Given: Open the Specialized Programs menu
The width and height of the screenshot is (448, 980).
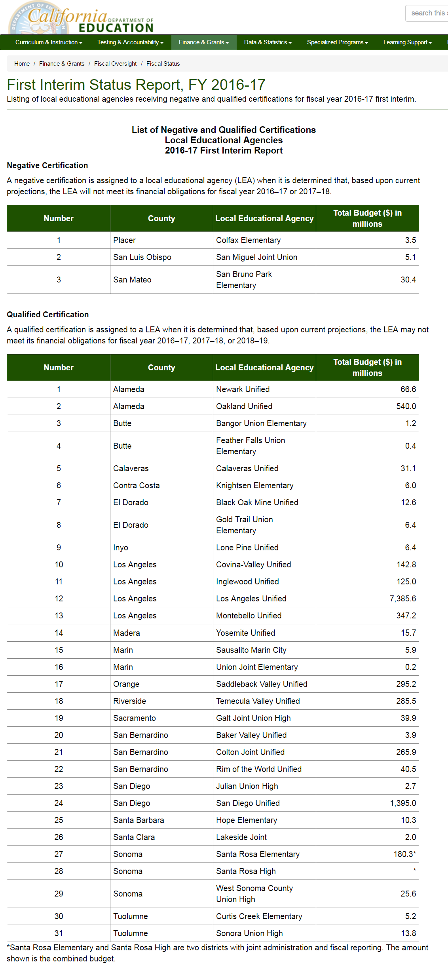Looking at the screenshot, I should [x=337, y=42].
